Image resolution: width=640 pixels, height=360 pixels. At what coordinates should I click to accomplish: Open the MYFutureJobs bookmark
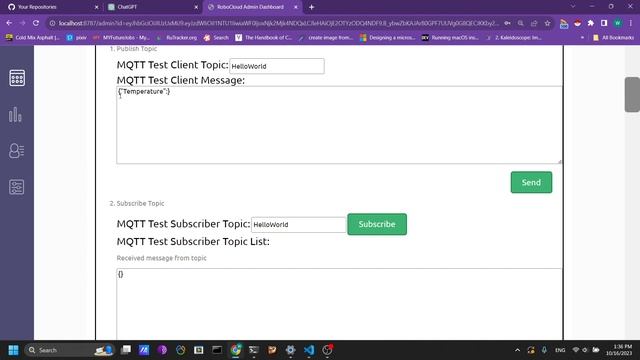[121, 38]
